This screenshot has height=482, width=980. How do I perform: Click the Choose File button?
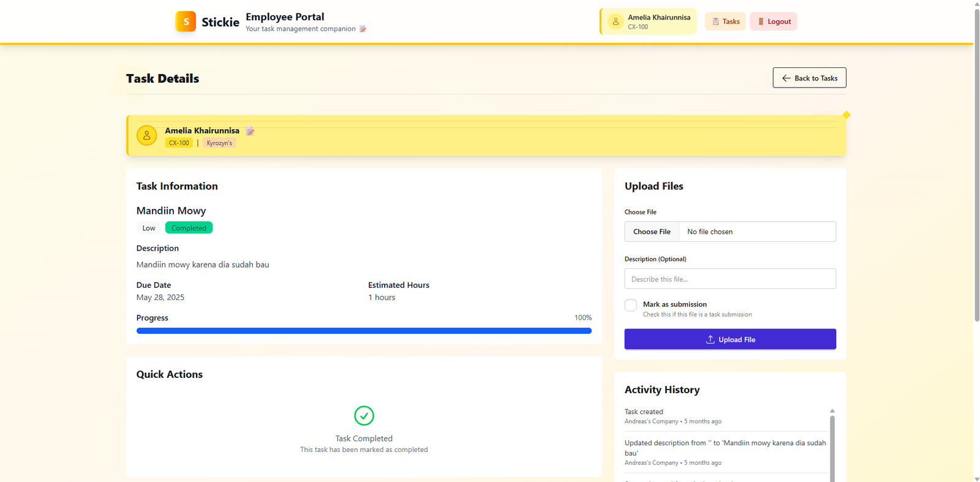click(x=652, y=232)
